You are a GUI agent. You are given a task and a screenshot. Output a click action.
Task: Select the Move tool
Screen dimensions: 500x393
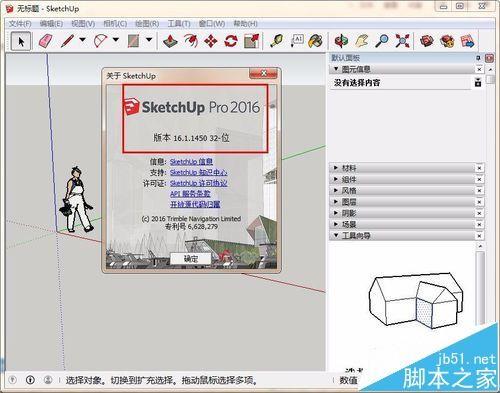[x=211, y=41]
